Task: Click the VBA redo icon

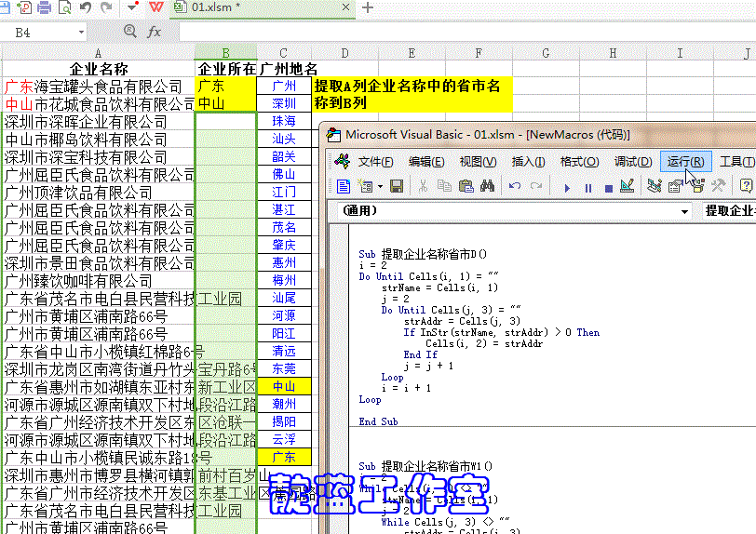Action: tap(535, 186)
